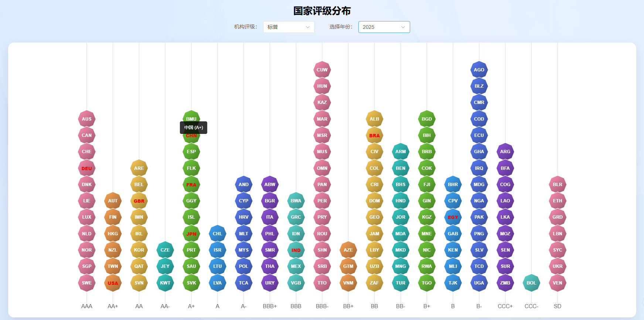Click the AAA axis label
The height and width of the screenshot is (320, 644).
pyautogui.click(x=87, y=306)
